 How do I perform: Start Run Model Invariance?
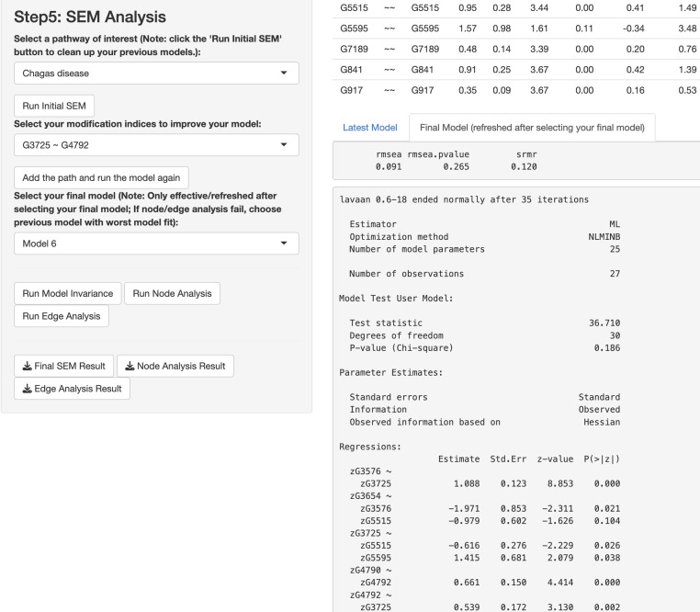[68, 293]
